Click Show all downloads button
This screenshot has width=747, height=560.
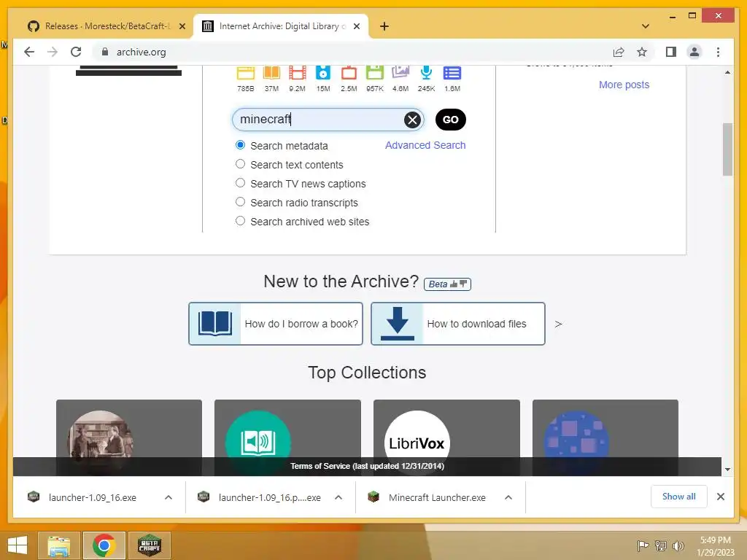(x=679, y=497)
